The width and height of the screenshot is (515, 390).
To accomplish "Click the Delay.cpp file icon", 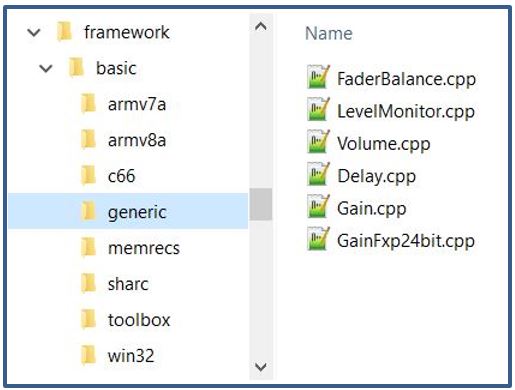I will [318, 174].
